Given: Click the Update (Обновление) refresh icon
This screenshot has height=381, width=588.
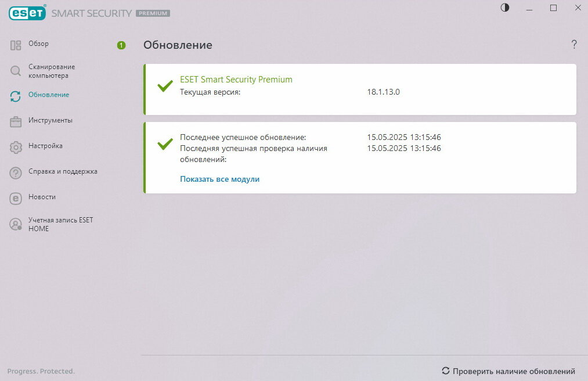Looking at the screenshot, I should [16, 96].
